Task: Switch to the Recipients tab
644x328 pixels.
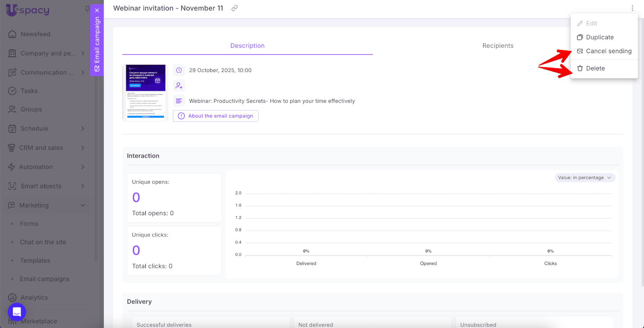Action: click(497, 46)
